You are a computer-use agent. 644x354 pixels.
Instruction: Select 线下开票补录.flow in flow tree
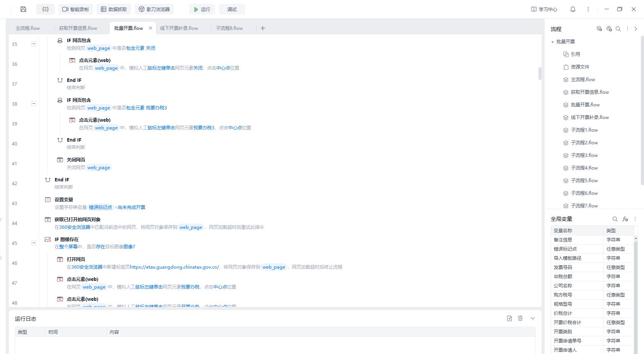coord(590,117)
